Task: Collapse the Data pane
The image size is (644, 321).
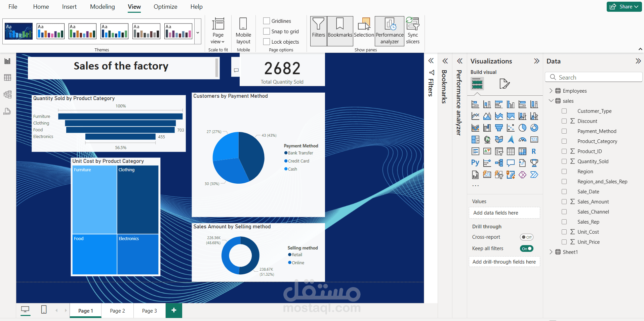Action: click(638, 61)
